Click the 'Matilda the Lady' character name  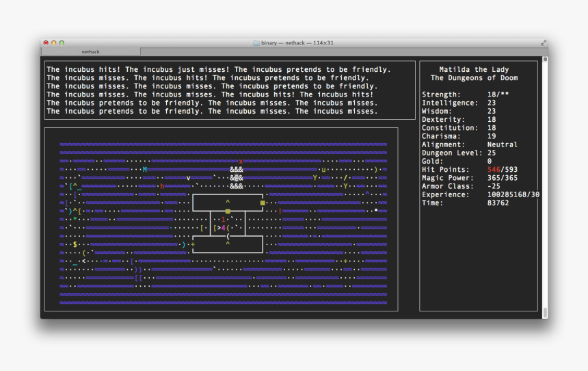pos(474,69)
